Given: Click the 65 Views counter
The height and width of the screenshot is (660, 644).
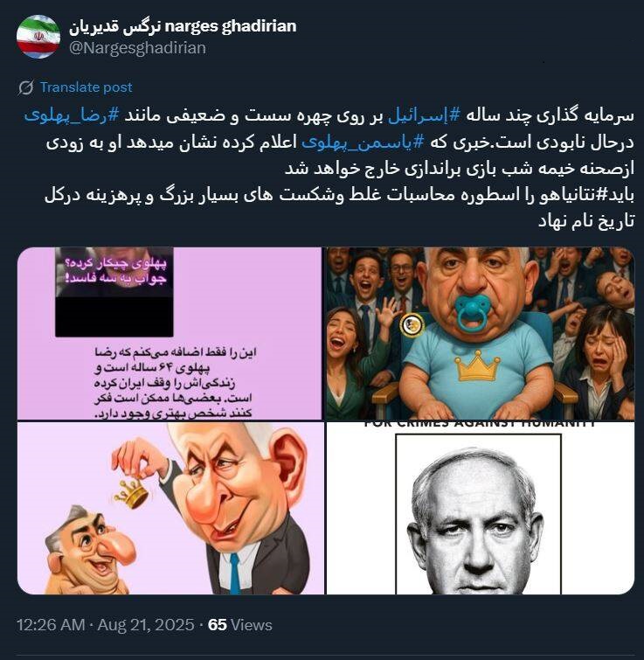Looking at the screenshot, I should [x=239, y=625].
